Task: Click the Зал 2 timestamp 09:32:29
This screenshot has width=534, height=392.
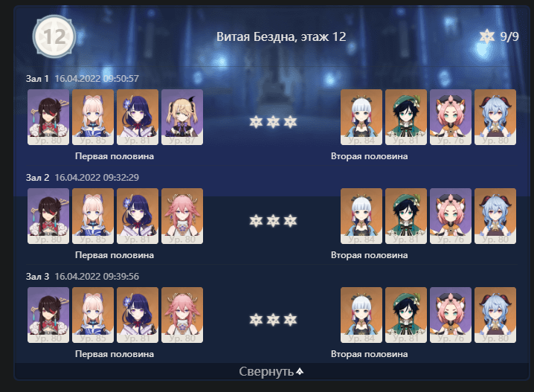Action: click(x=97, y=178)
